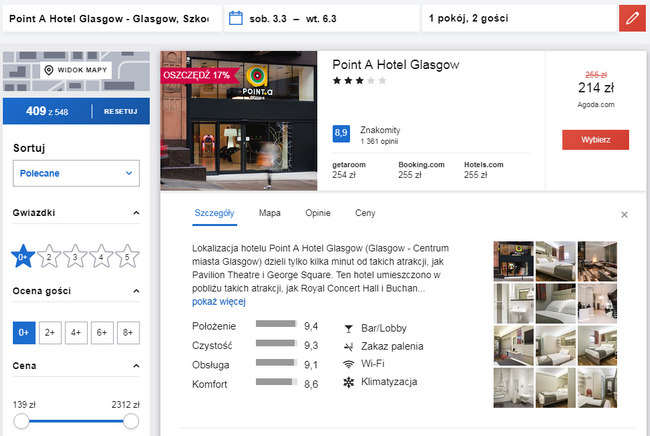Screen dimensions: 650x436
Task: Click the red pencil edit search button
Action: (632, 18)
